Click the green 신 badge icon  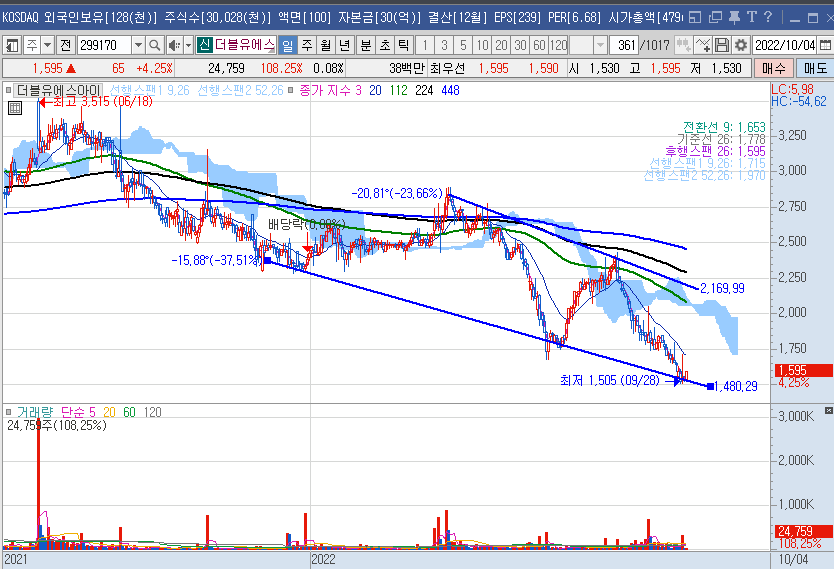[x=204, y=45]
